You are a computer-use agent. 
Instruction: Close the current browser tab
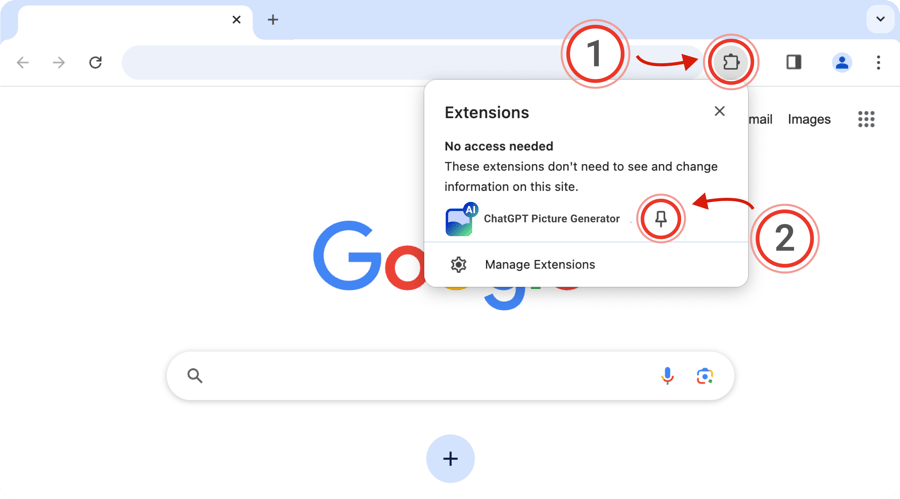click(x=236, y=20)
